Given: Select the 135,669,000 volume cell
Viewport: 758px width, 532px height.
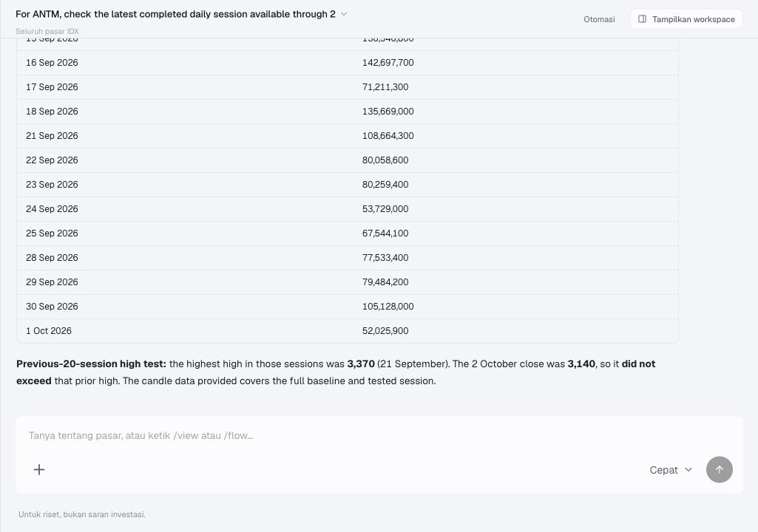Looking at the screenshot, I should click(x=388, y=112).
